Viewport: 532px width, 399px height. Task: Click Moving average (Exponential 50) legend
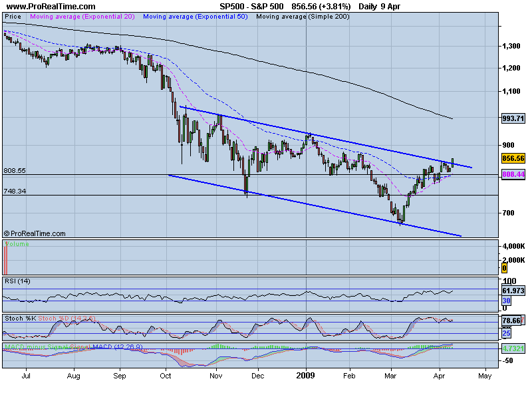pyautogui.click(x=196, y=17)
